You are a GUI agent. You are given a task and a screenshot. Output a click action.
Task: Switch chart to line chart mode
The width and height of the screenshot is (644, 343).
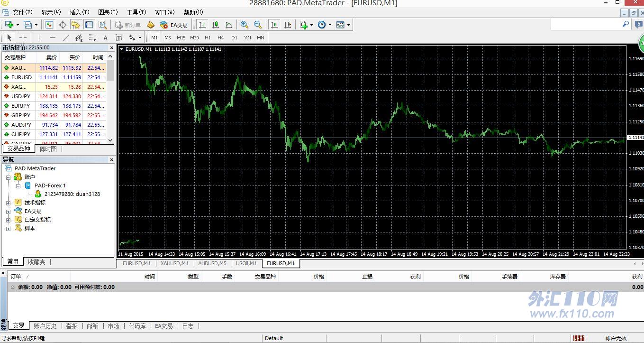[229, 25]
